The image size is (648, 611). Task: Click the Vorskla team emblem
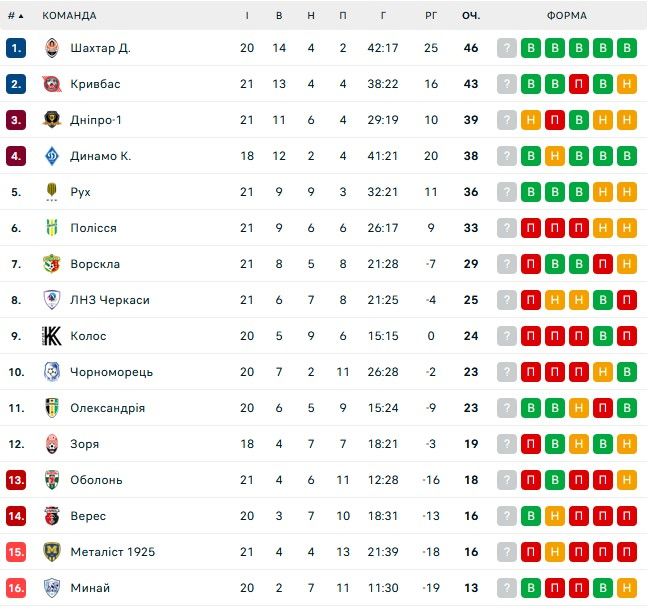coord(52,264)
